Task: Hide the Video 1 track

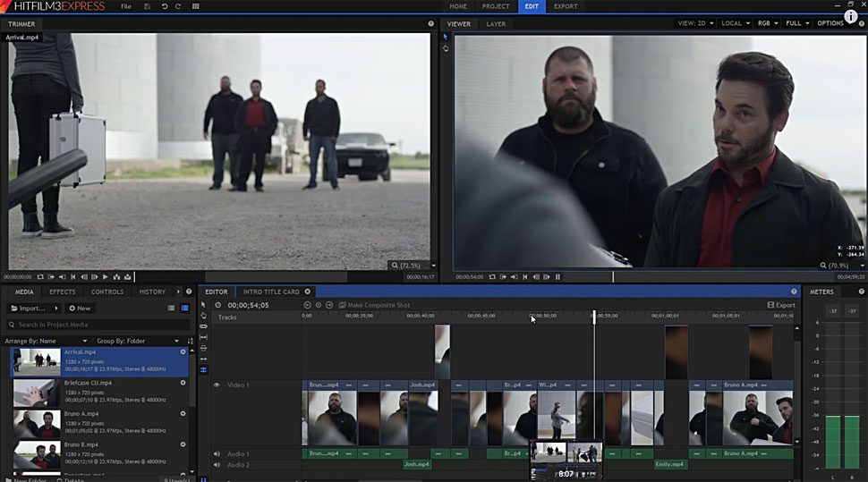Action: (216, 385)
